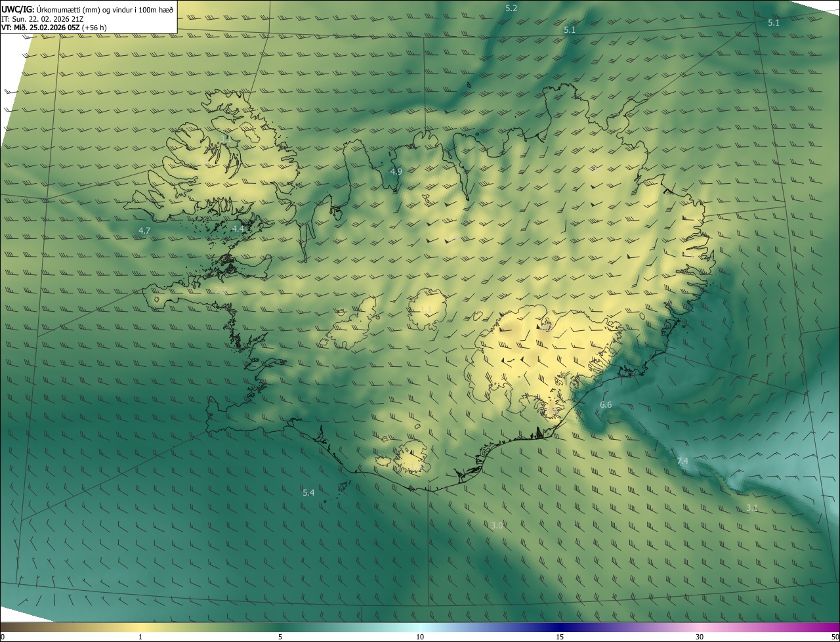Click the colour scale tick label 50
The height and width of the screenshot is (642, 840).
(835, 637)
